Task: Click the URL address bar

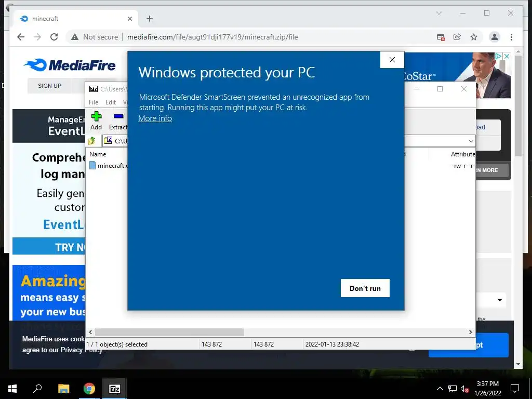Action: tap(212, 37)
